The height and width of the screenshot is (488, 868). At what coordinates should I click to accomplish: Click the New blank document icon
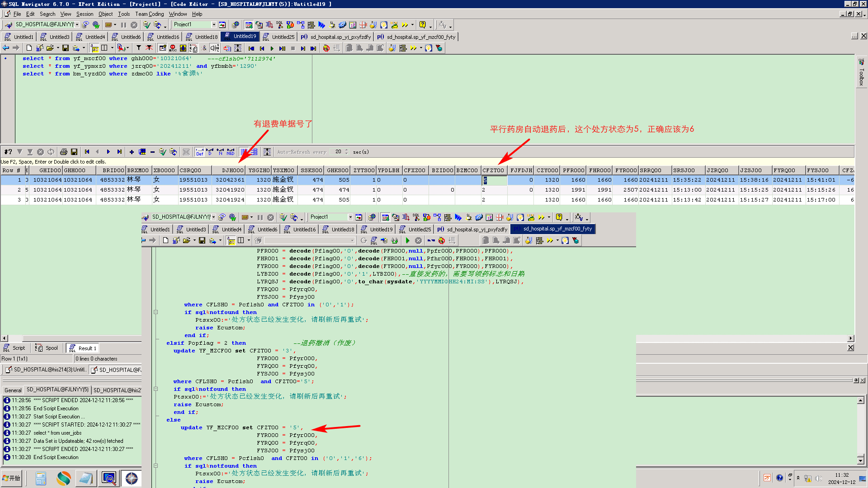tap(29, 48)
